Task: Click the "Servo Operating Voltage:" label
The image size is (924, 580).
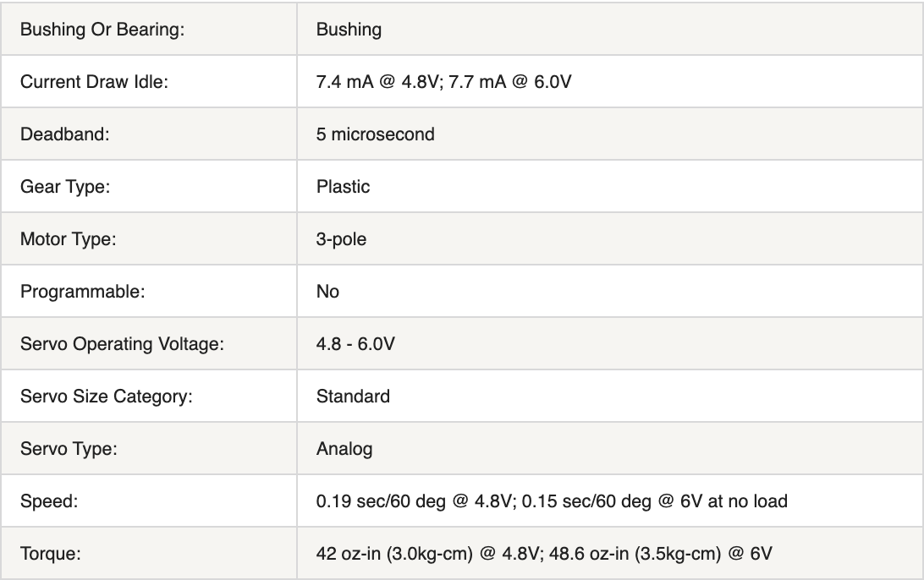Action: point(122,344)
